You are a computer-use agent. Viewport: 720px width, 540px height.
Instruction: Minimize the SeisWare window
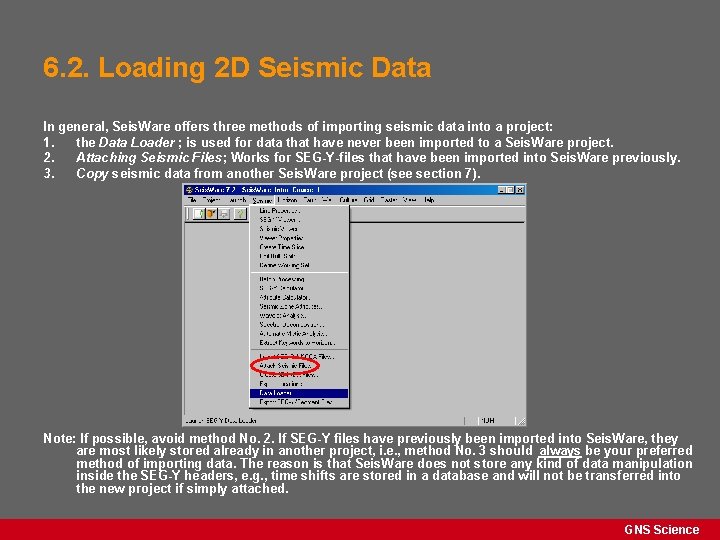[502, 190]
